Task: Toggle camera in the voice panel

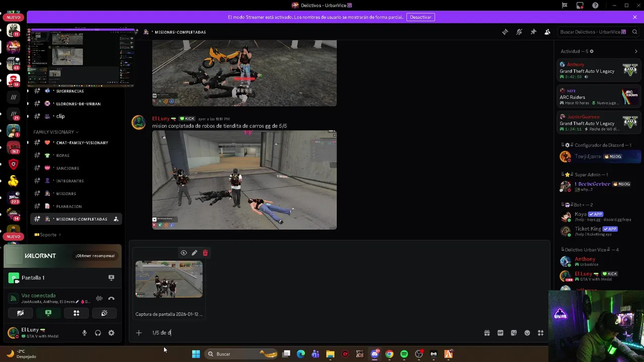Action: (x=20, y=313)
